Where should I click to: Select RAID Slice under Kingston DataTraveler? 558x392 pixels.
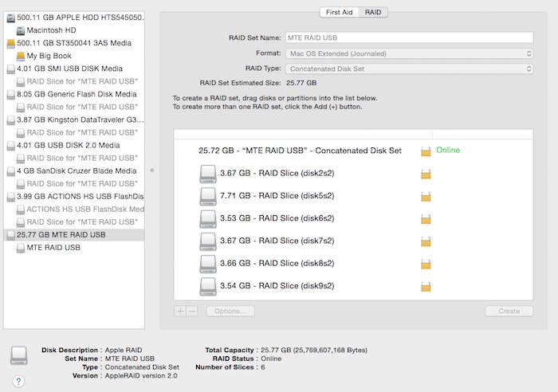click(x=74, y=133)
